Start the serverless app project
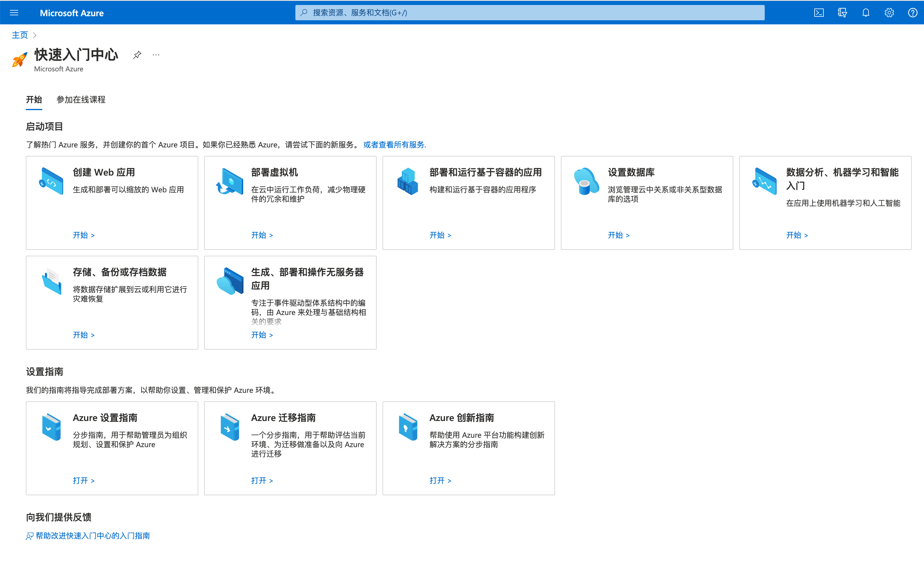Screen dimensions: 924x576 262,335
